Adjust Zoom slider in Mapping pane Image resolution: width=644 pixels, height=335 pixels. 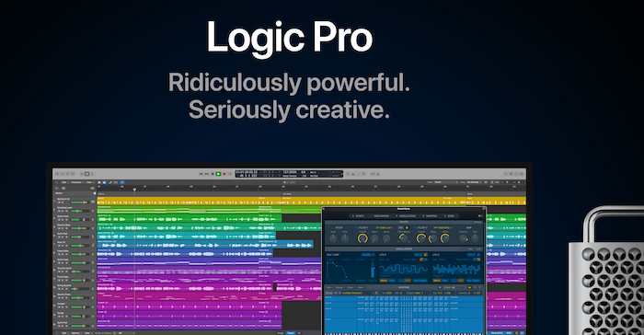pyautogui.click(x=459, y=287)
